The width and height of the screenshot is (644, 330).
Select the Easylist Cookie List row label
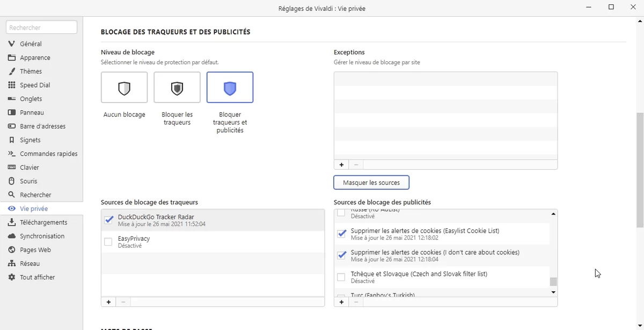[425, 231]
